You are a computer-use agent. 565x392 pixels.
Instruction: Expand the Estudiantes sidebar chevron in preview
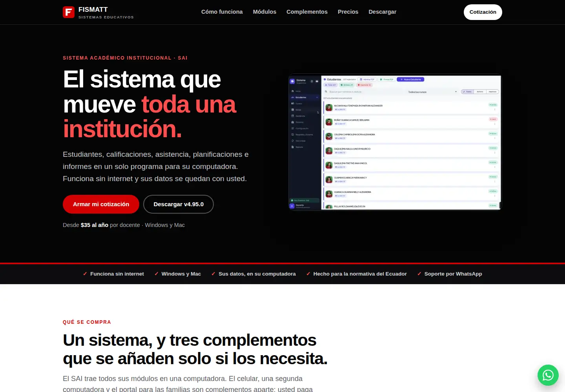(x=317, y=97)
